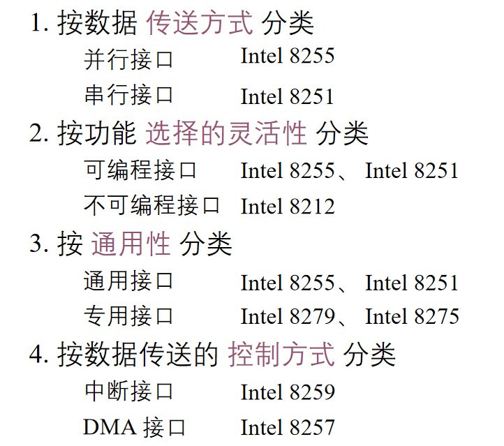504x446 pixels.
Task: Click the '中断接口' item
Action: (128, 391)
